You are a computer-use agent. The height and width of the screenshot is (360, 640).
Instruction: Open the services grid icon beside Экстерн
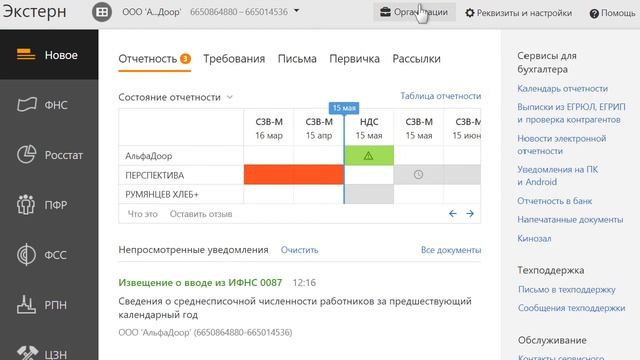click(102, 12)
